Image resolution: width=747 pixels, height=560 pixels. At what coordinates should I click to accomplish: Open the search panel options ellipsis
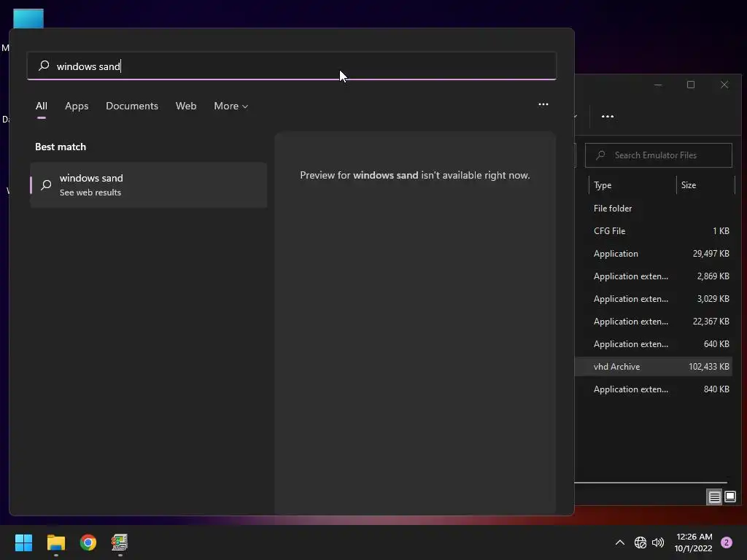click(543, 104)
